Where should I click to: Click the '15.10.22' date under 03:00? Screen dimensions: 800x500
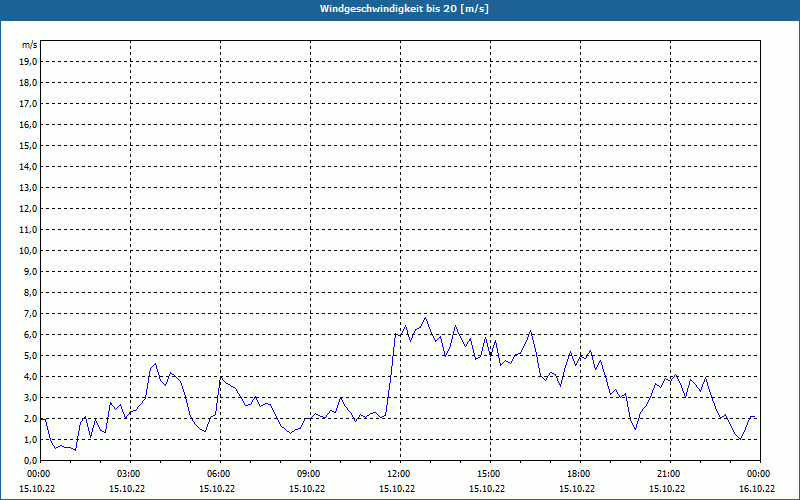pos(127,488)
